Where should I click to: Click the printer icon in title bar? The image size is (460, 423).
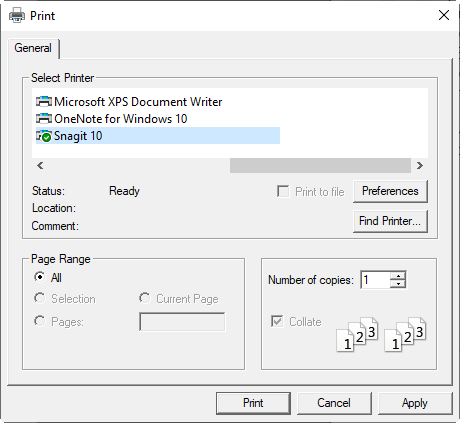17,15
